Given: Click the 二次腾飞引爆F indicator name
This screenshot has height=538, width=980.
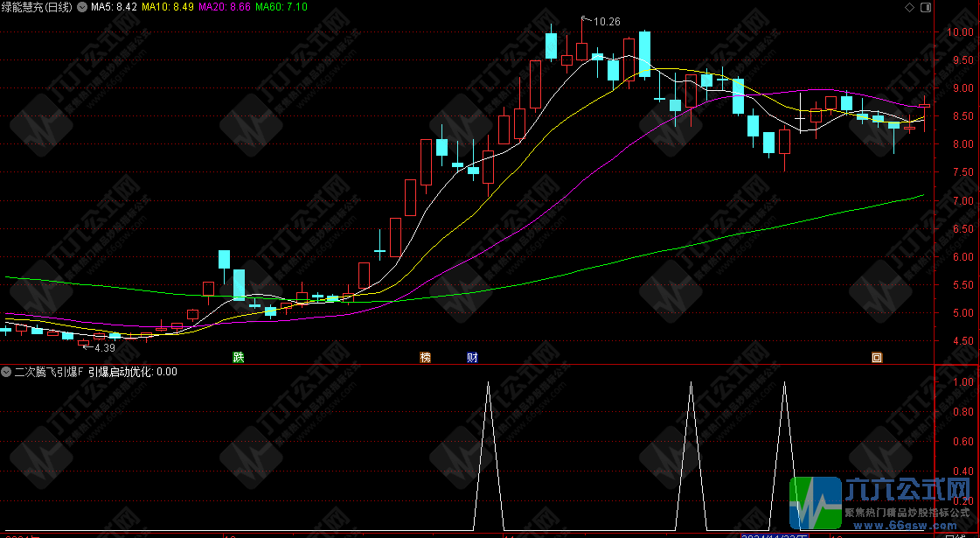Looking at the screenshot, I should tap(49, 372).
